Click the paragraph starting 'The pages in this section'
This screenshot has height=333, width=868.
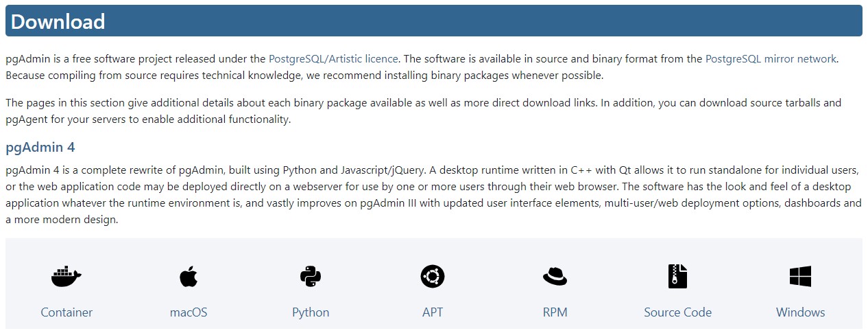point(423,111)
